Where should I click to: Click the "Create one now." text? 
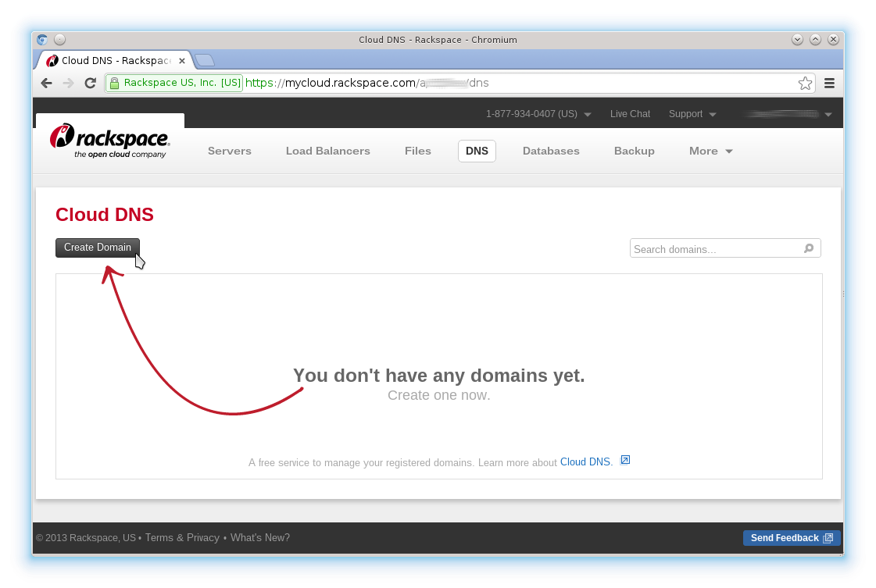439,395
